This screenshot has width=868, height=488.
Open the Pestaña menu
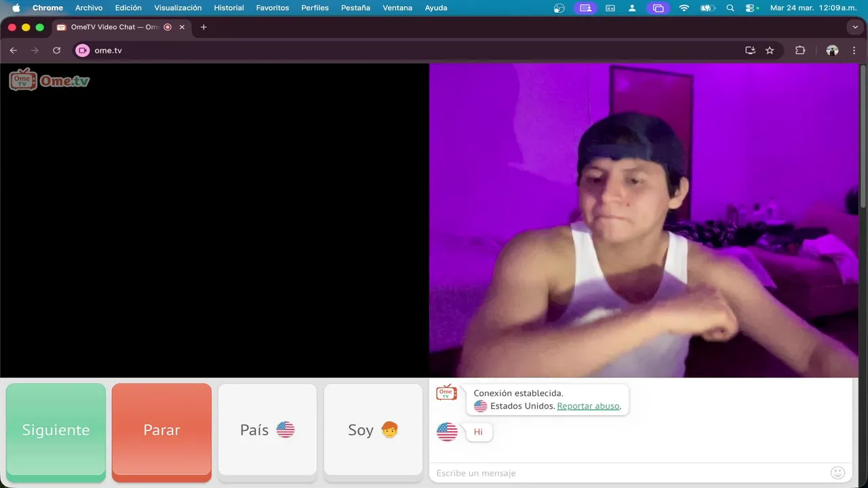pos(355,8)
